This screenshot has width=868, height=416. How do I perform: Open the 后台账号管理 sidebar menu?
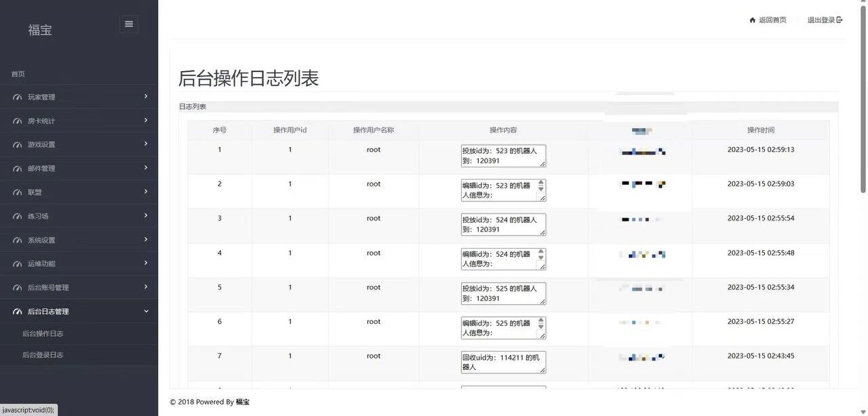pos(48,288)
